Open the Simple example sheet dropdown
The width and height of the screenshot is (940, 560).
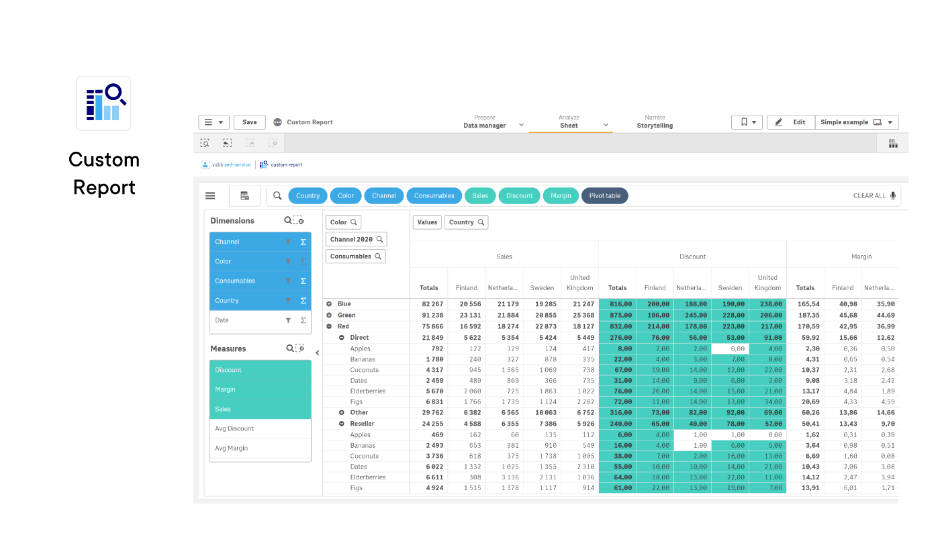(x=857, y=122)
